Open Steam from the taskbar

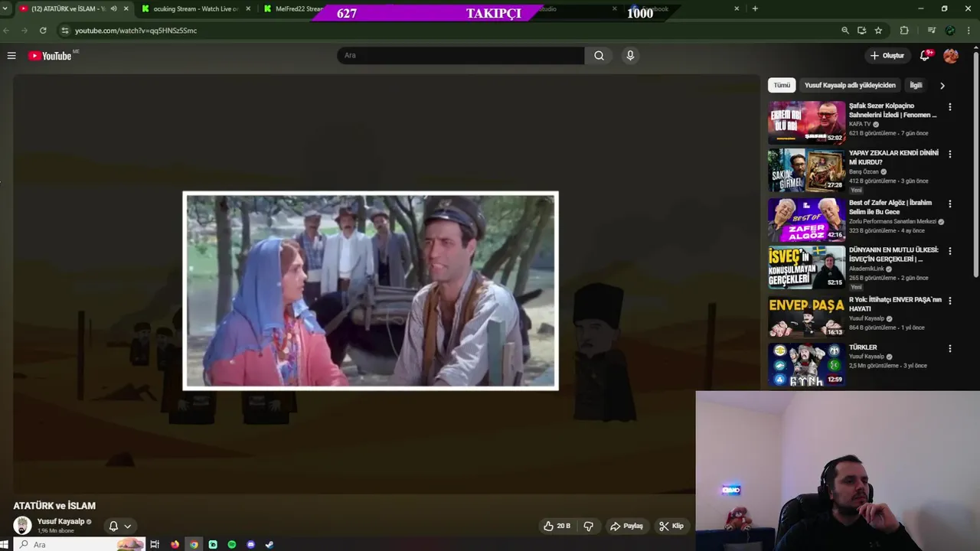[x=269, y=545]
